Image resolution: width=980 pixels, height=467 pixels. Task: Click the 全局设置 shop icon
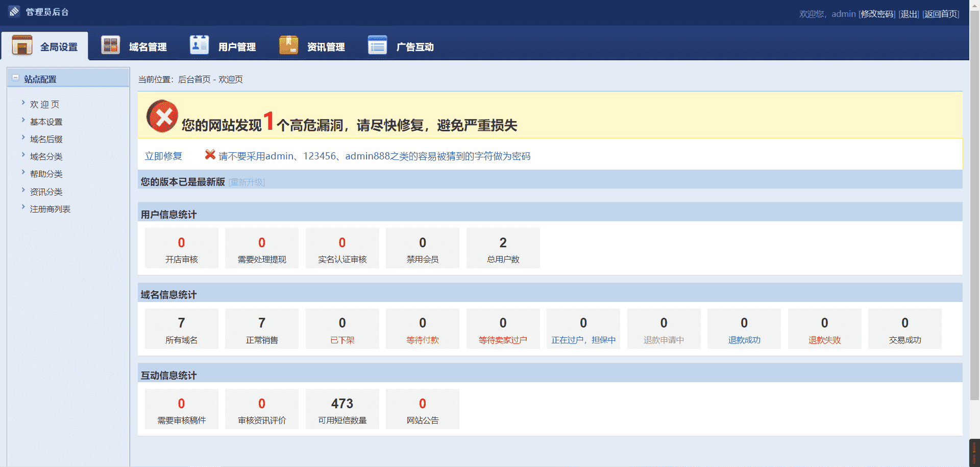pos(22,45)
